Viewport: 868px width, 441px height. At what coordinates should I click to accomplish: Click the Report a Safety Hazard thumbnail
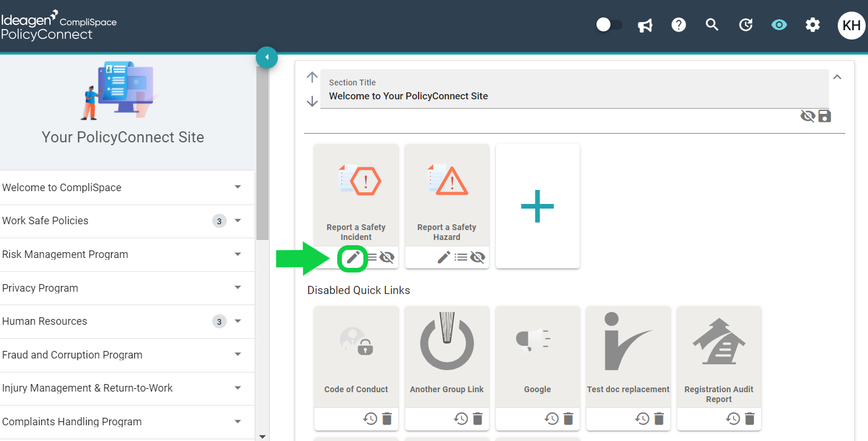click(x=447, y=180)
